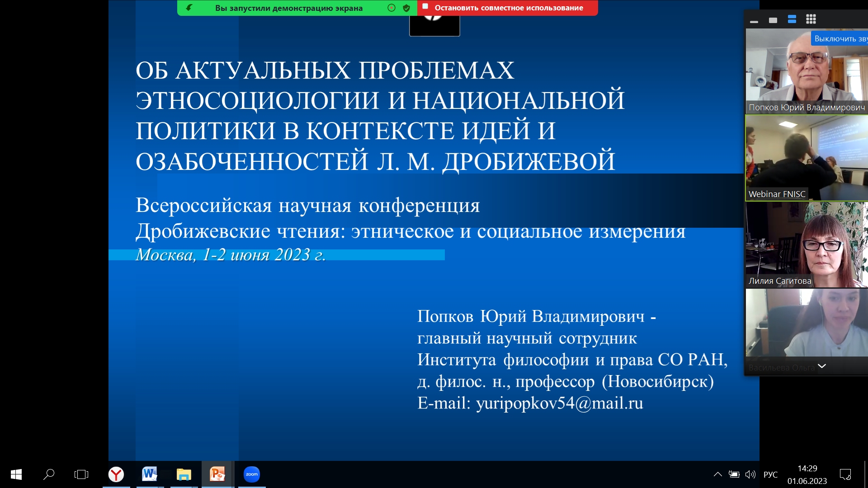Show hidden system tray icons
This screenshot has width=868, height=488.
pos(717,474)
